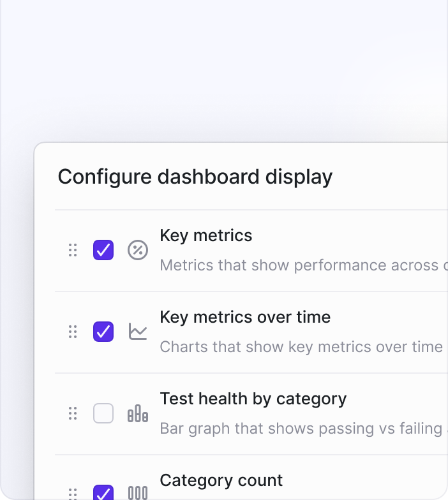Click the grip dots icon for Category count
This screenshot has height=500, width=448.
(x=73, y=494)
